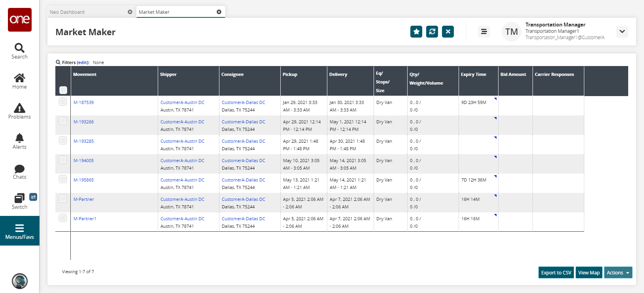The image size is (644, 293).
Task: Select the checkbox for row M-Partner
Action: [63, 198]
